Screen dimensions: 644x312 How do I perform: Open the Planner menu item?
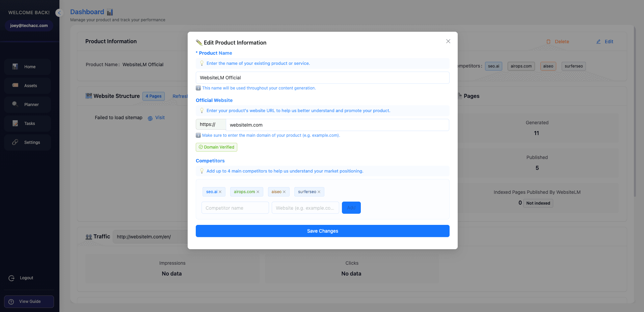point(27,105)
